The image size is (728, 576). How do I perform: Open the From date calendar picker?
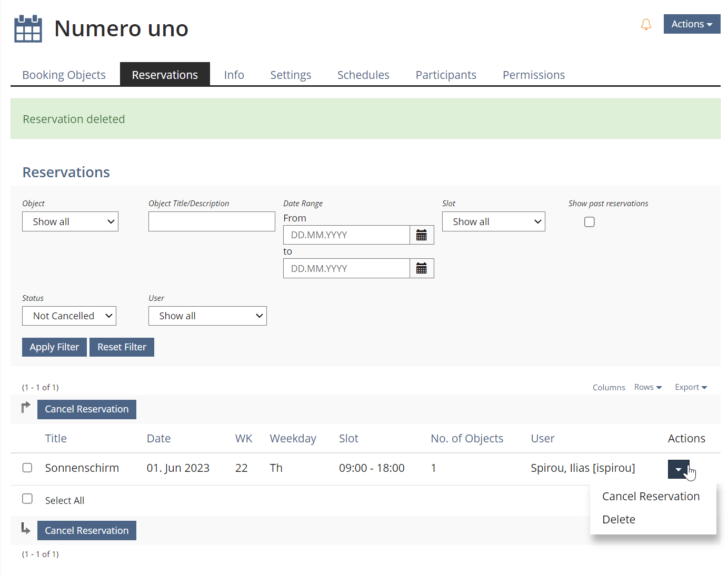421,235
